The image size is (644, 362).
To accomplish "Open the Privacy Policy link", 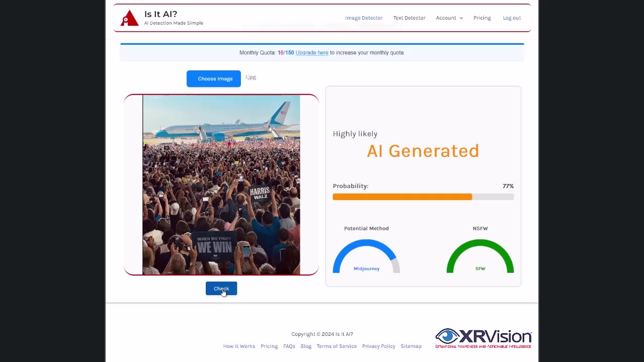I will (379, 346).
